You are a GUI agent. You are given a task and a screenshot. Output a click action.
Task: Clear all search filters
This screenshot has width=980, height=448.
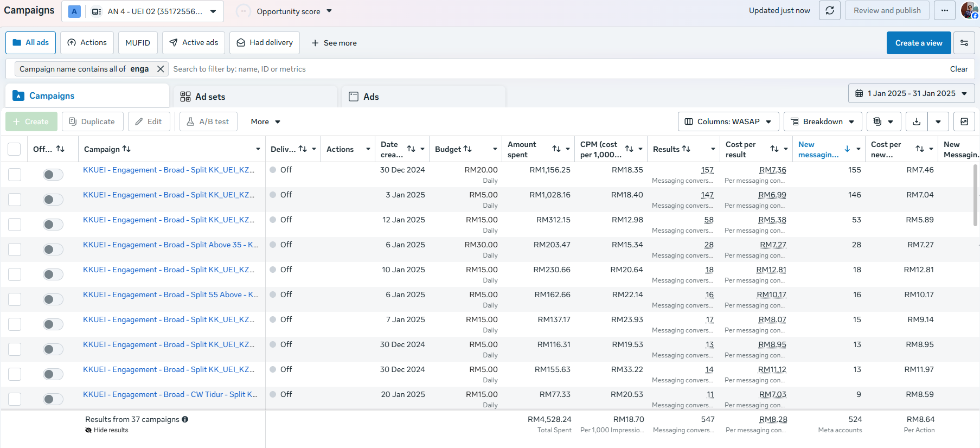point(959,69)
